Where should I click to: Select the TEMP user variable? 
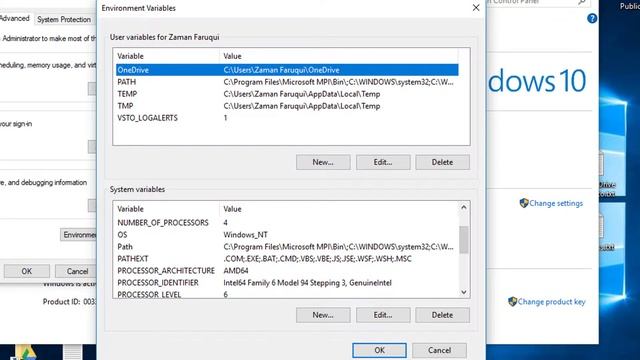tap(287, 94)
